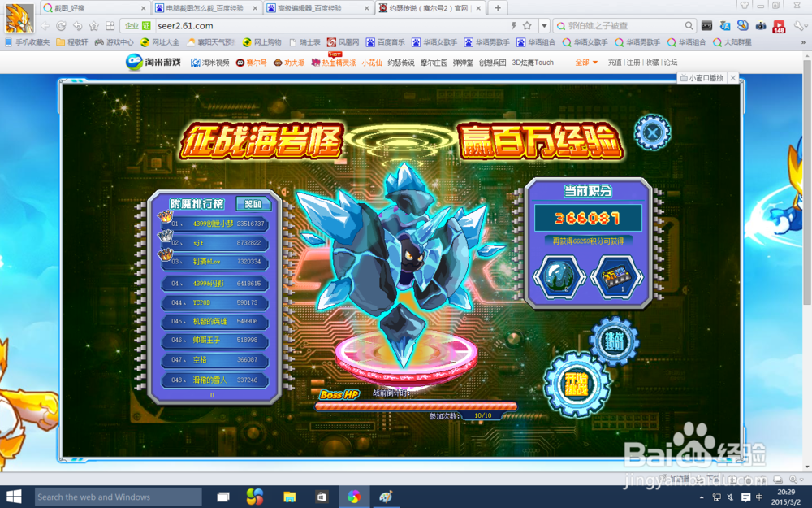812x508 pixels.
Task: Click the page vertical scrollbar
Action: click(x=807, y=181)
